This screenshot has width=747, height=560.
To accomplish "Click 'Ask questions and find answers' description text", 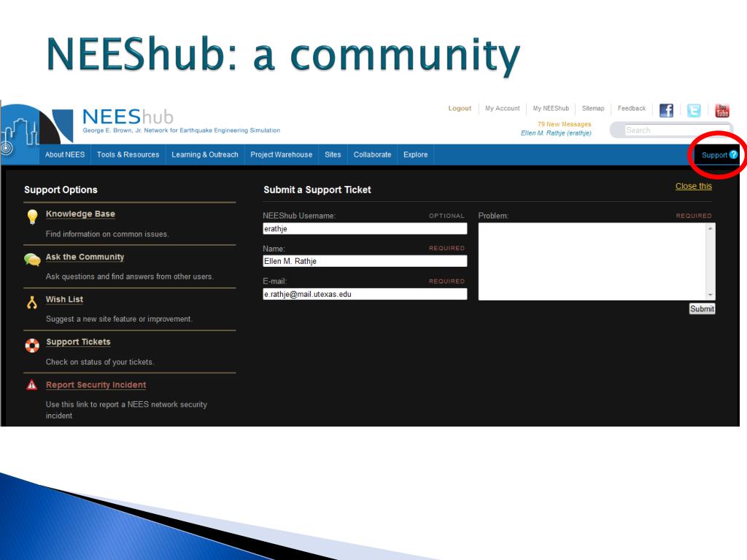I will click(x=130, y=276).
